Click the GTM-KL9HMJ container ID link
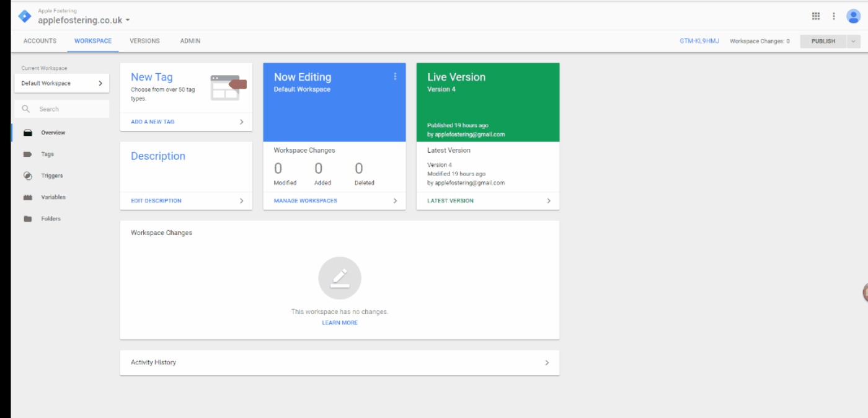The image size is (868, 418). point(700,42)
